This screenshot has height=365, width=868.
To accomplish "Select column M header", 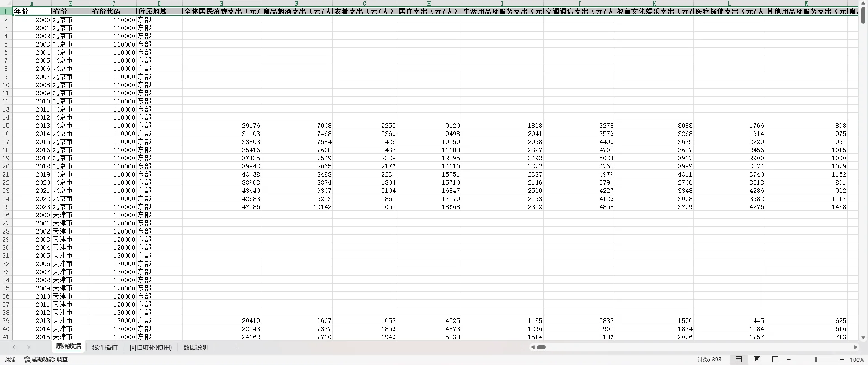I will [x=806, y=4].
